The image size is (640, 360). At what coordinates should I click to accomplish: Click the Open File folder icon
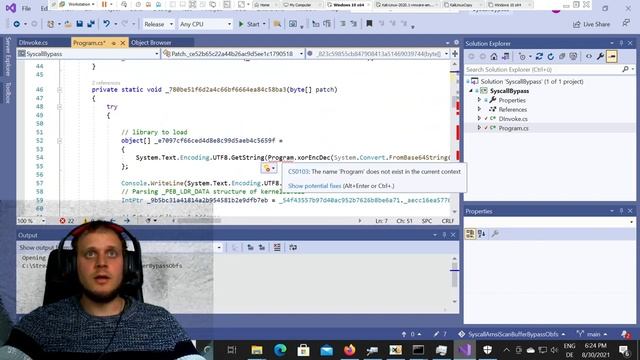pyautogui.click(x=68, y=24)
